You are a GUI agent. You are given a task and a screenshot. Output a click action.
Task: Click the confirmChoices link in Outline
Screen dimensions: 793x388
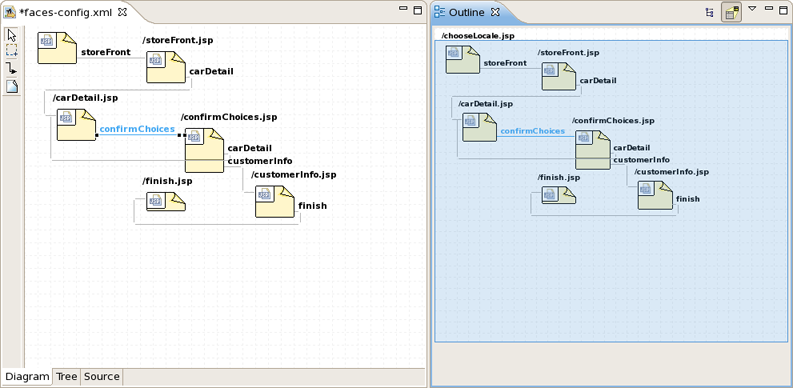click(x=533, y=131)
